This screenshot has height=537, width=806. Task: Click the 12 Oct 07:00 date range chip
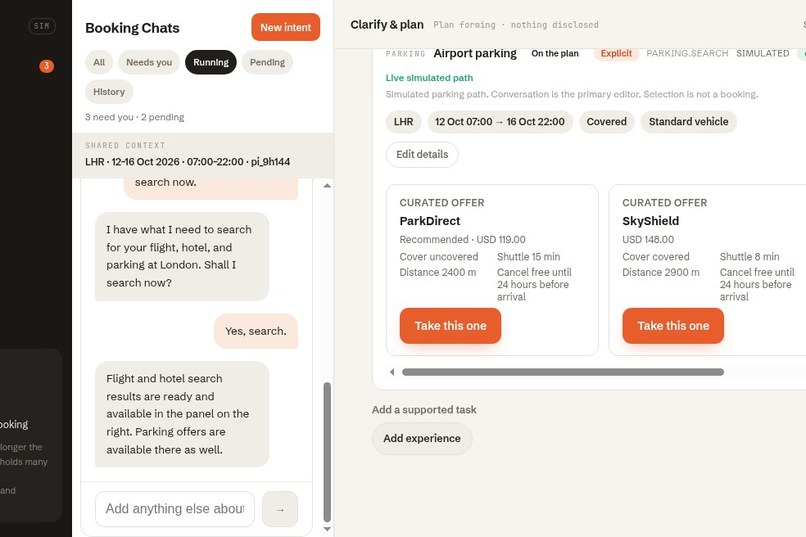coord(500,122)
